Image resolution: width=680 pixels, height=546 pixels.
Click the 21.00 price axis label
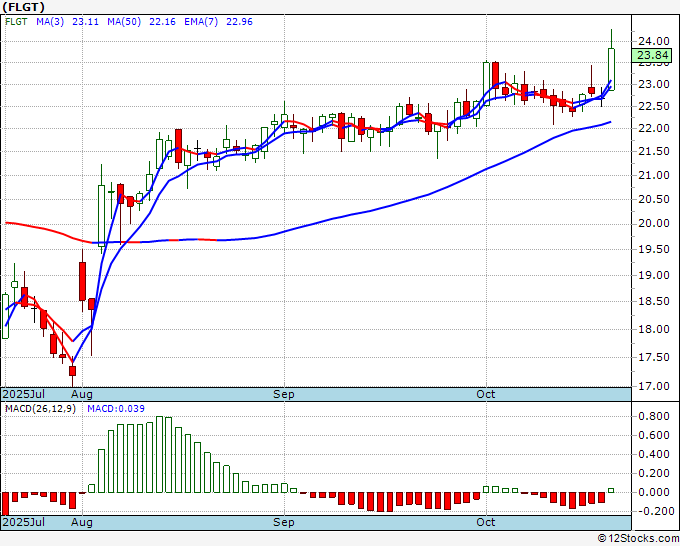[x=654, y=175]
